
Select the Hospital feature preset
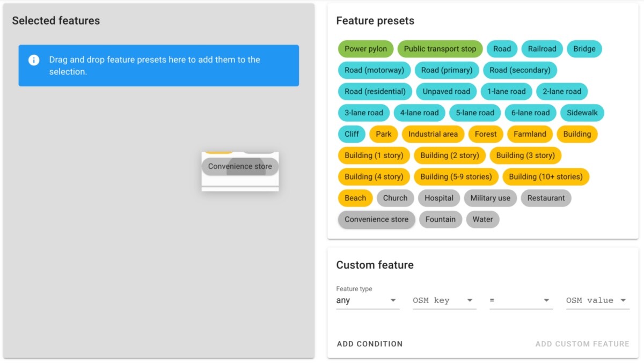tap(438, 198)
